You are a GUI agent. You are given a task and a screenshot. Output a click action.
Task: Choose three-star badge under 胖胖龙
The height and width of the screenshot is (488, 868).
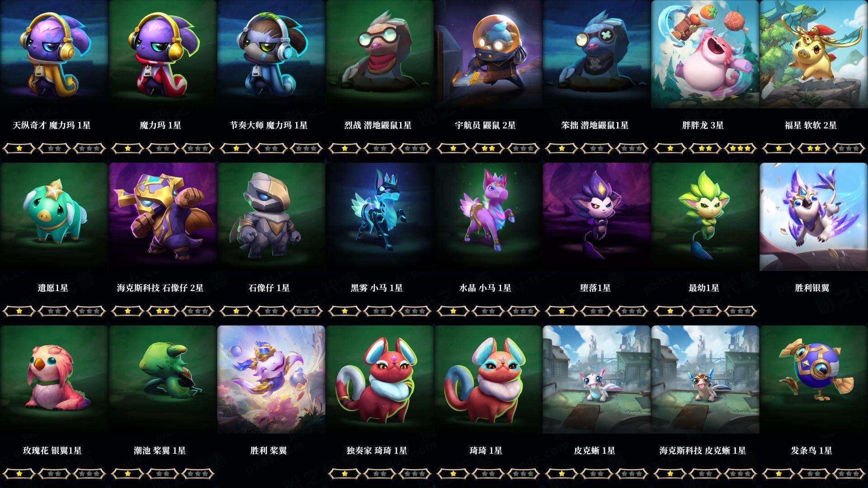pos(741,148)
